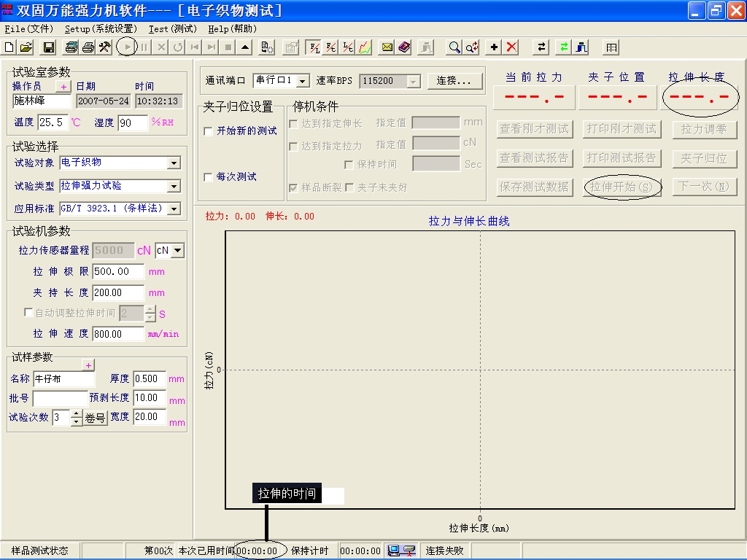Click the red X delete icon

coord(511,47)
